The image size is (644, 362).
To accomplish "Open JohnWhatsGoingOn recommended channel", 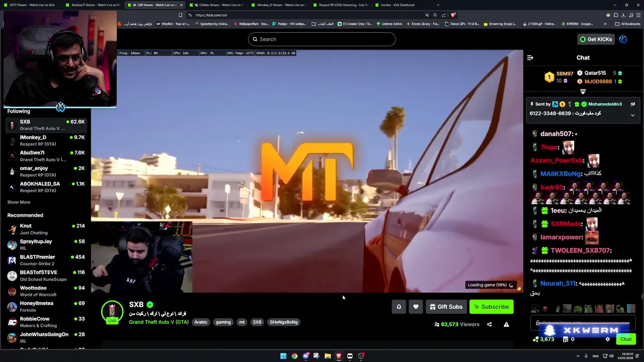I will 45,337.
